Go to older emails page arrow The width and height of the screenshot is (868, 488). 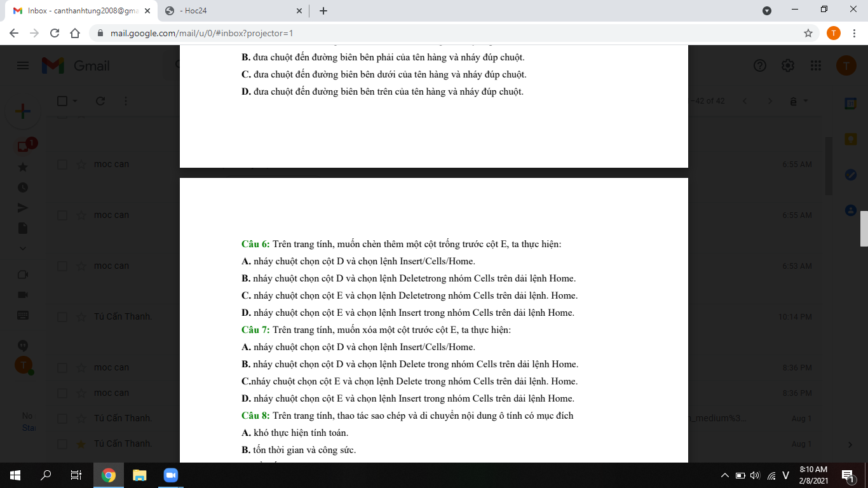(x=770, y=101)
